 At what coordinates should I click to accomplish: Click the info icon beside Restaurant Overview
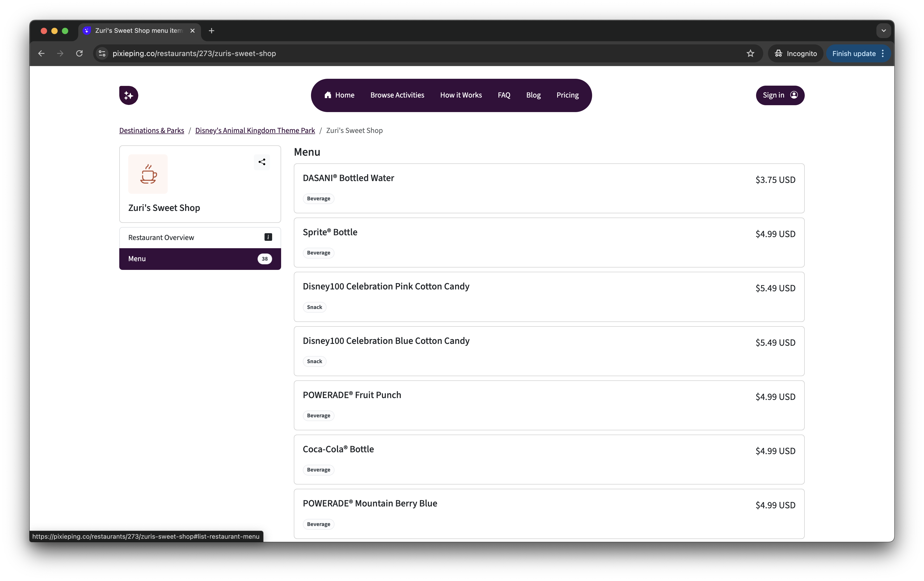[x=268, y=237]
